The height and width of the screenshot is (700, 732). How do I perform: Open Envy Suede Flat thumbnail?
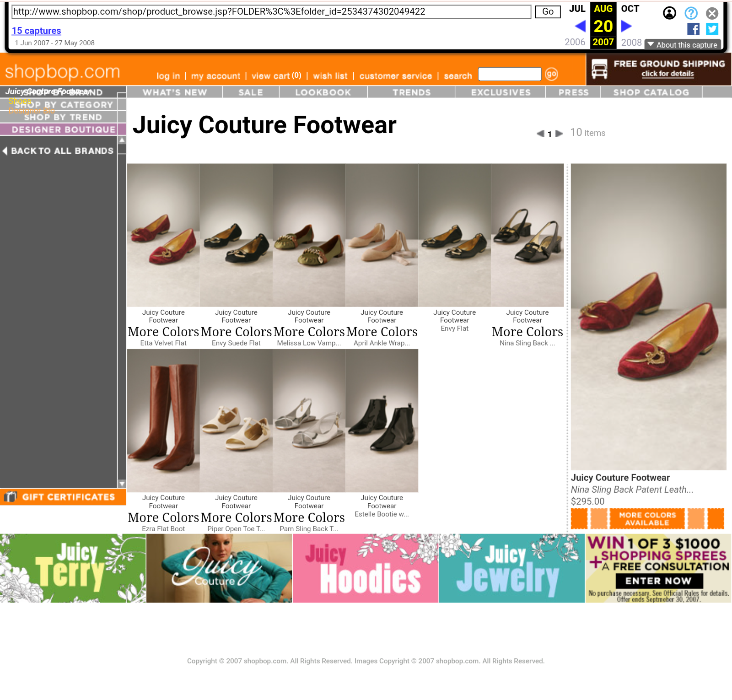pyautogui.click(x=236, y=235)
